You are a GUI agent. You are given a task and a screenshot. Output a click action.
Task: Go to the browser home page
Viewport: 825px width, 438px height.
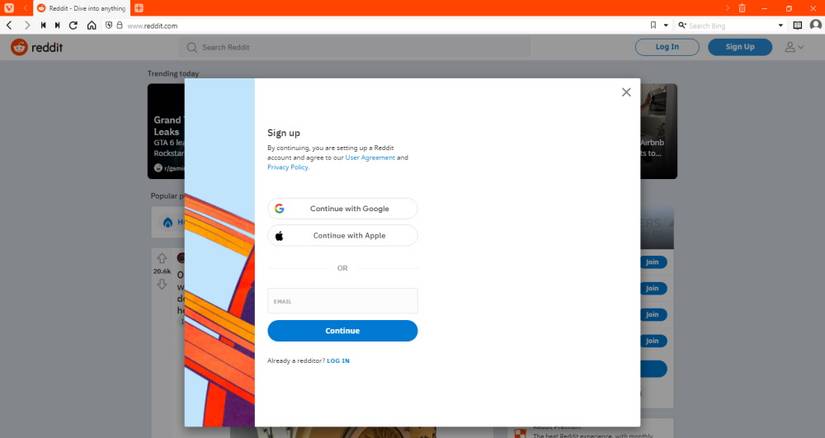(x=92, y=25)
